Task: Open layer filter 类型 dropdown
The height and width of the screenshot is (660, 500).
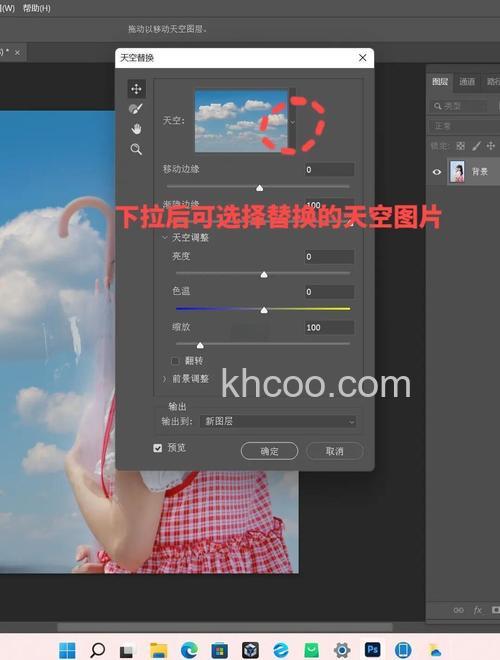Action: click(x=460, y=106)
